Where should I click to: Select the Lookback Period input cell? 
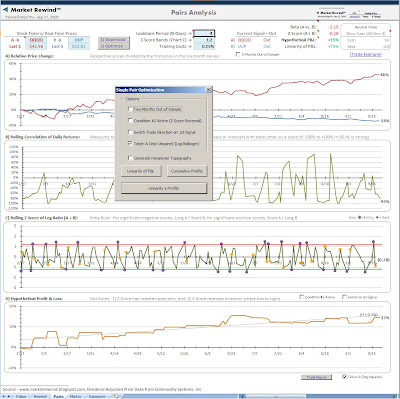click(x=204, y=33)
